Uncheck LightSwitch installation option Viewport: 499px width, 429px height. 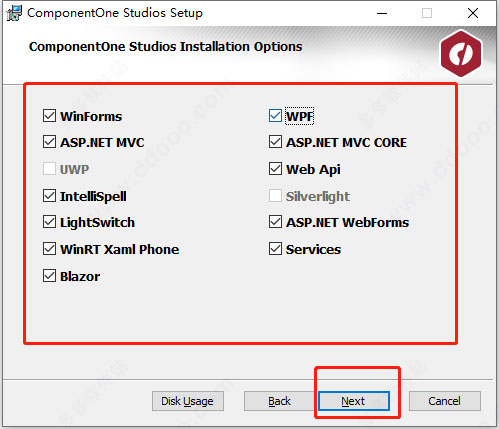click(49, 222)
